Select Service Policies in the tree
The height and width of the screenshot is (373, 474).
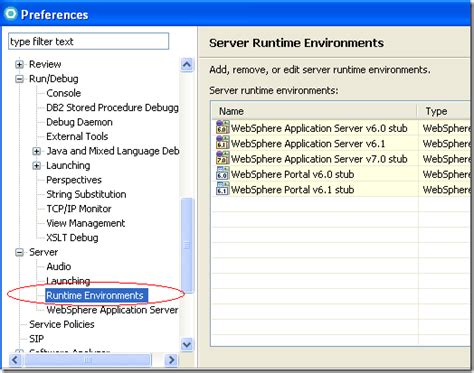click(62, 324)
